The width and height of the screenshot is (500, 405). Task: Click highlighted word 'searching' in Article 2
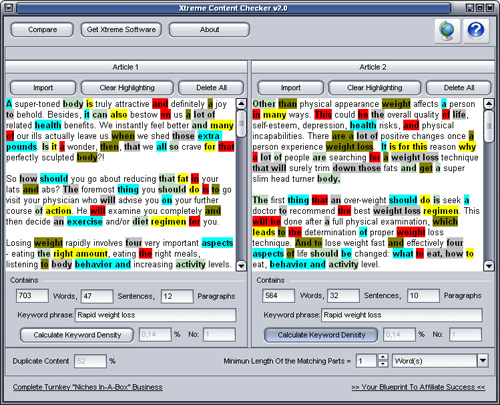[x=347, y=157]
